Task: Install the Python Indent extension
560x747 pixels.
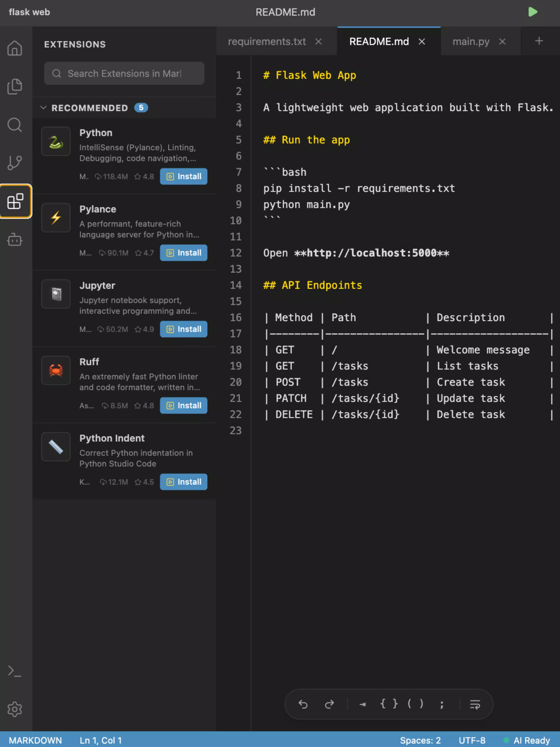Action: tap(183, 482)
